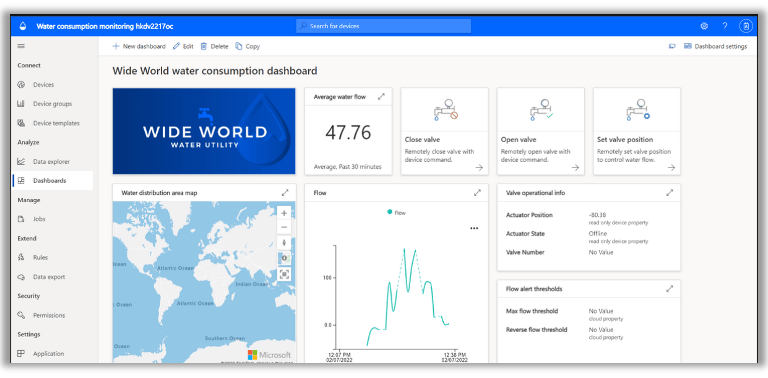Toggle the map style selector button
768x378 pixels.
click(x=284, y=258)
